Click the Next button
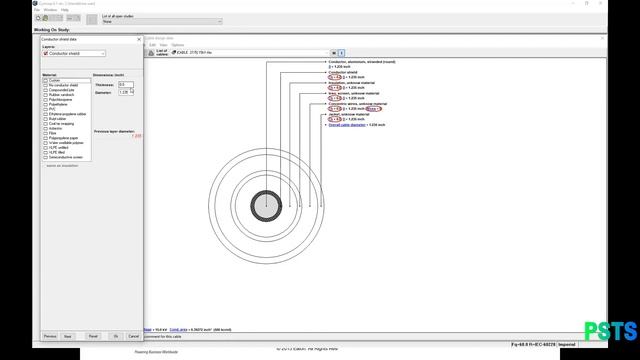The width and height of the screenshot is (640, 360). point(68,336)
